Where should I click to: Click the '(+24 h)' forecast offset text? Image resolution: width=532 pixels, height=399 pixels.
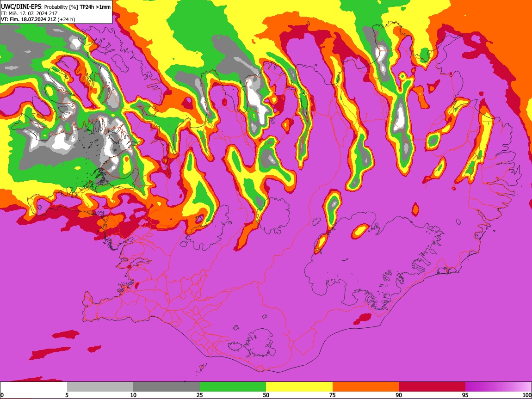click(x=66, y=19)
